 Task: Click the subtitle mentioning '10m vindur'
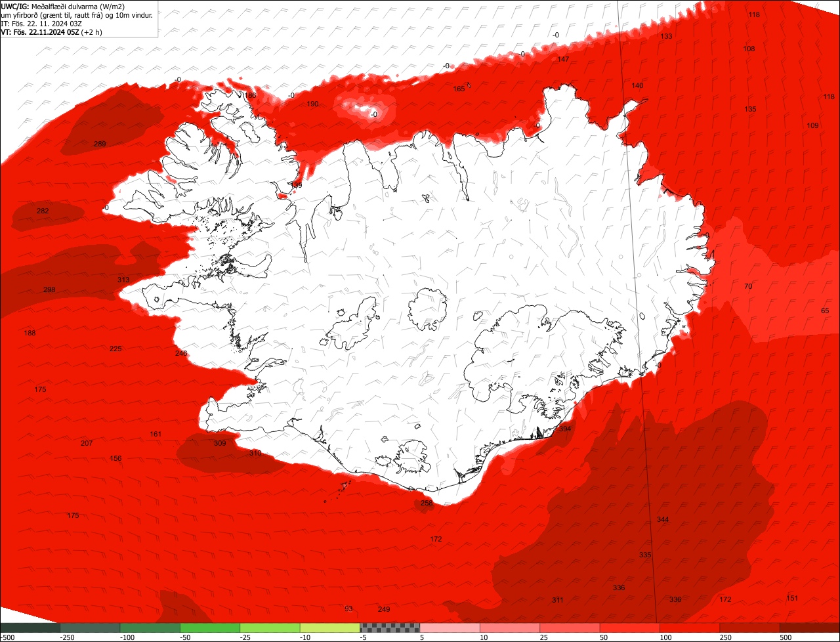pyautogui.click(x=77, y=14)
